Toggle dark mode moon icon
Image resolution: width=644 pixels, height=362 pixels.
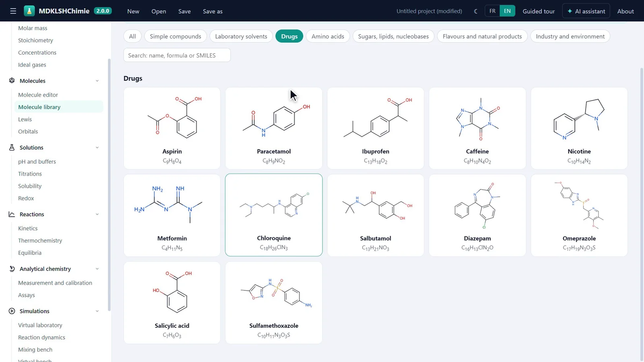coord(476,11)
